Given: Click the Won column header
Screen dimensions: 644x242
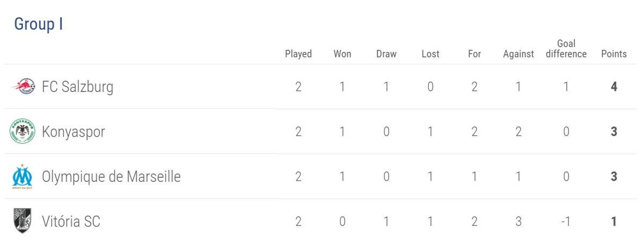Looking at the screenshot, I should [x=342, y=54].
